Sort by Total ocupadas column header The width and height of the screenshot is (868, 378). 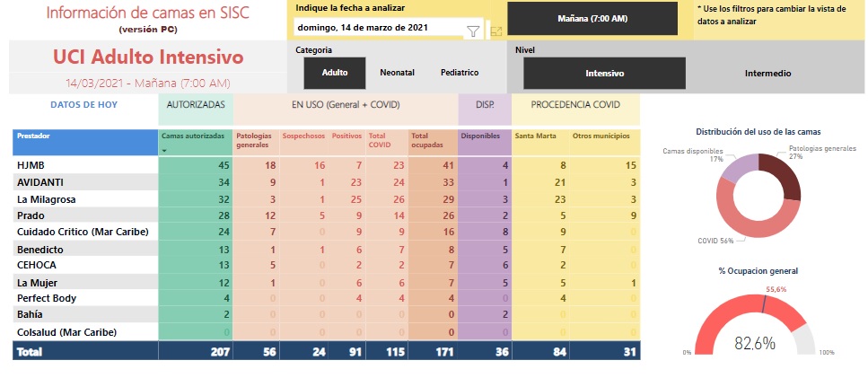pyautogui.click(x=426, y=140)
